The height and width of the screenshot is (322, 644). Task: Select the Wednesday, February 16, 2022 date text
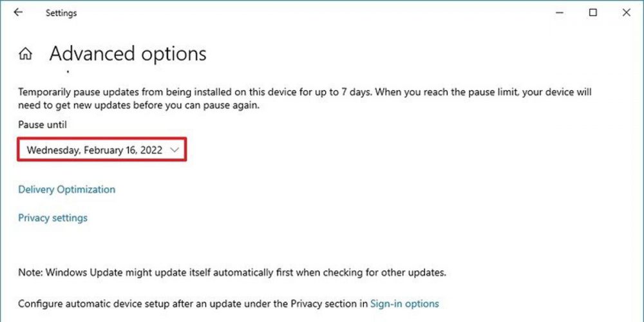94,149
